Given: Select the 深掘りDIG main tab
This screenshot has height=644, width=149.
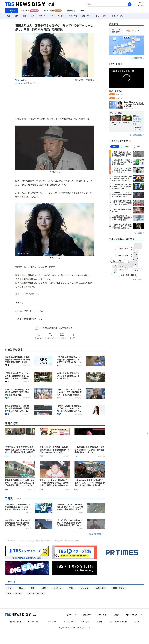Looking at the screenshot, I should coord(29,11).
